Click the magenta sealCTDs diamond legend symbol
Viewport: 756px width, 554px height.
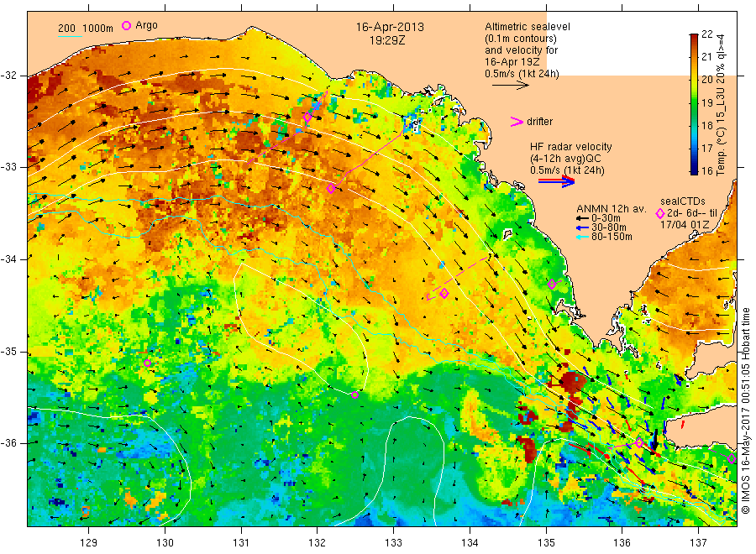660,213
